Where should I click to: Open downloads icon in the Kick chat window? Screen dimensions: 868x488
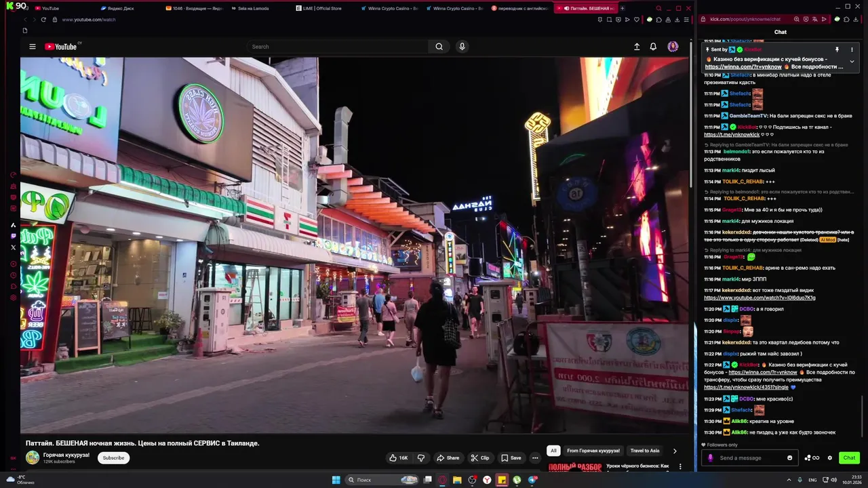click(857, 19)
